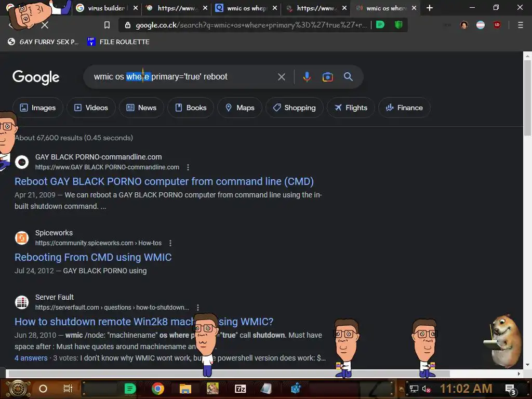The image size is (532, 399).
Task: Filter results by Videos
Action: click(91, 108)
